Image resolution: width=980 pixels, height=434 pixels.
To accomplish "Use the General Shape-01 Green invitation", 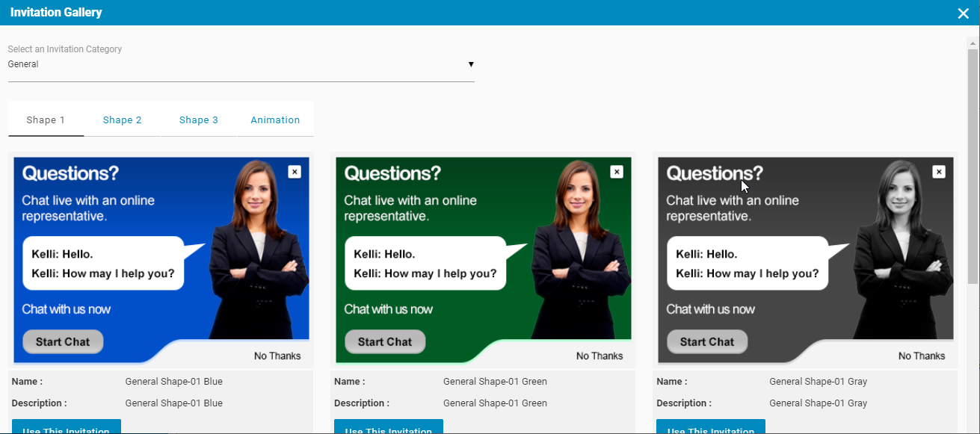I will pos(389,428).
